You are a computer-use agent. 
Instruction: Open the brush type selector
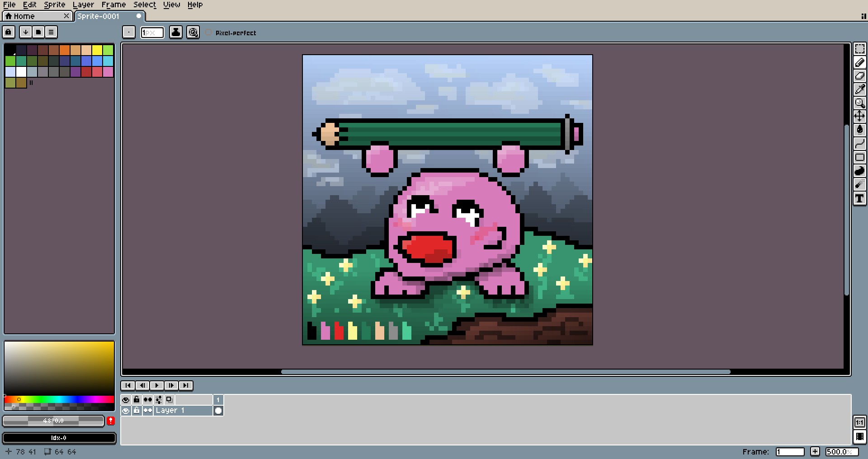(129, 32)
